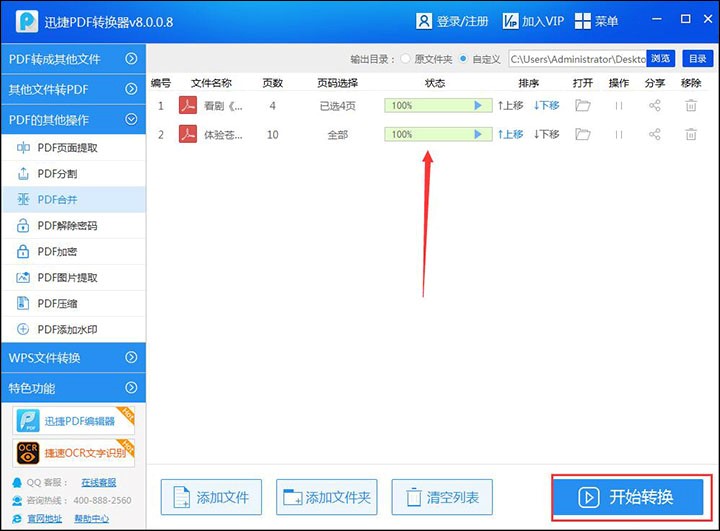Image resolution: width=720 pixels, height=531 pixels.
Task: Click 添加文件夹 button
Action: 326,497
